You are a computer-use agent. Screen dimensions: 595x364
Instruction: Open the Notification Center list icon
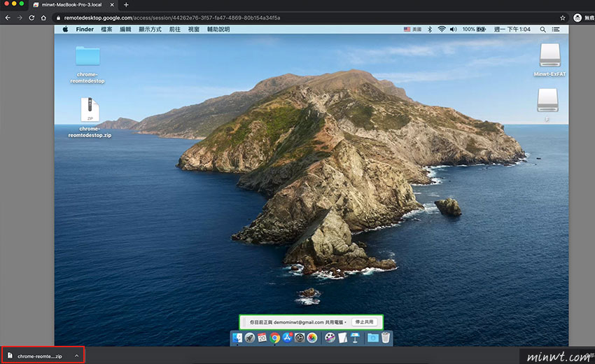556,29
